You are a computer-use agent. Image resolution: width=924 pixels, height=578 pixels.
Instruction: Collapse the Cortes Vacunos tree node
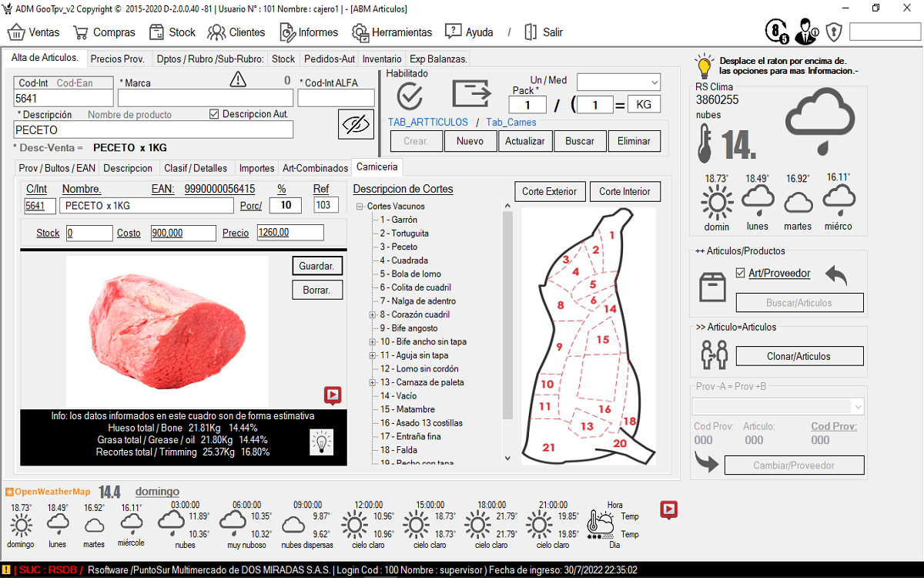coord(360,207)
